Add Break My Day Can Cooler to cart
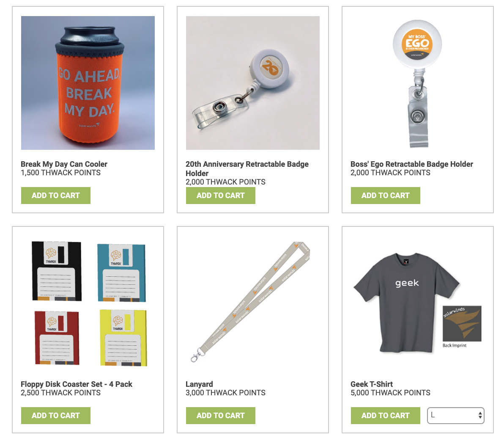Viewport: 504px width, 441px height. tap(56, 195)
